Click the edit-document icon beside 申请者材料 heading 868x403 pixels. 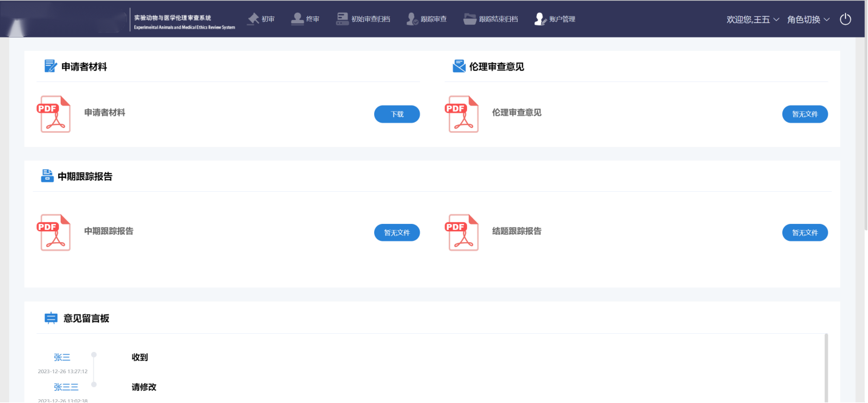pos(51,66)
